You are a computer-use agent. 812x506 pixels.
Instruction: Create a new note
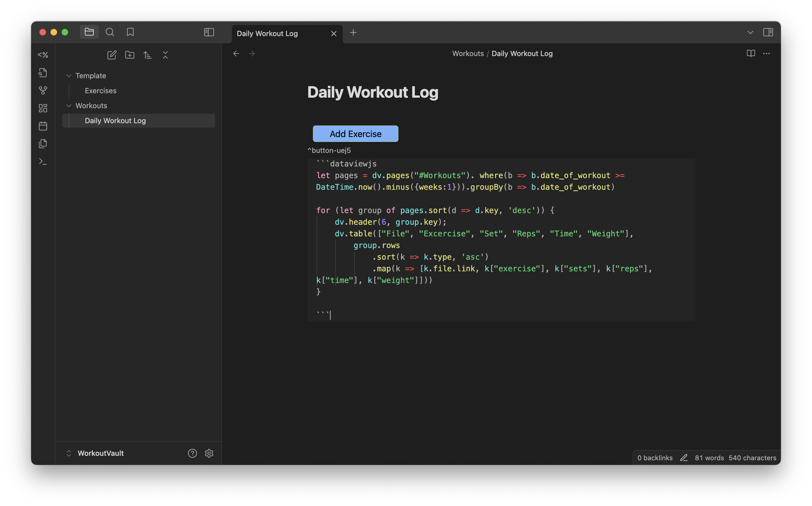pyautogui.click(x=112, y=55)
